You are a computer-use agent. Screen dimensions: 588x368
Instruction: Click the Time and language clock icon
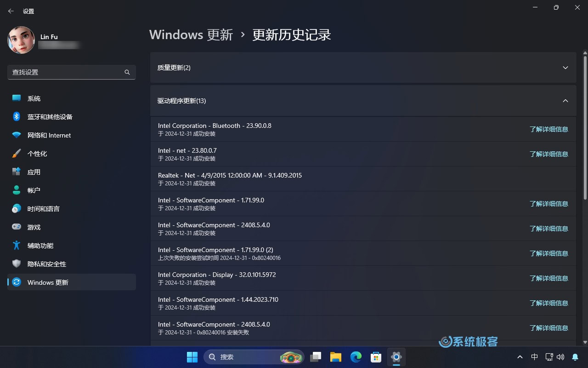(17, 209)
